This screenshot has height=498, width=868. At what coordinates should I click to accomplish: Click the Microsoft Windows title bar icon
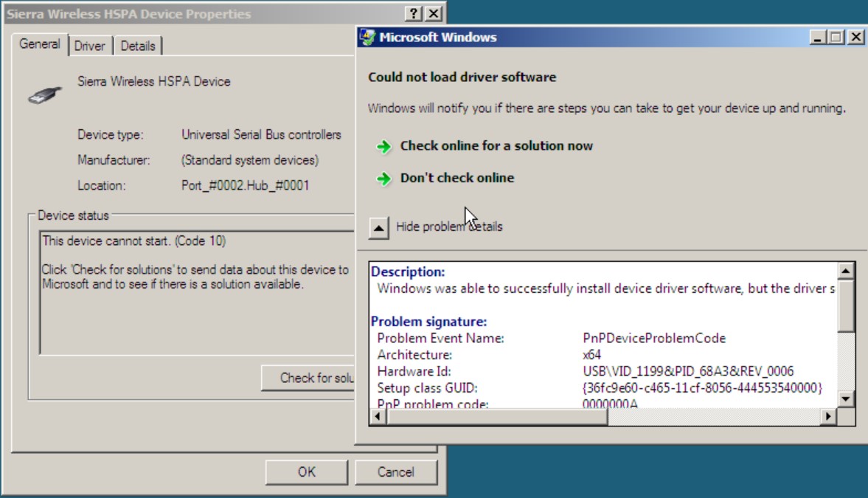point(367,38)
